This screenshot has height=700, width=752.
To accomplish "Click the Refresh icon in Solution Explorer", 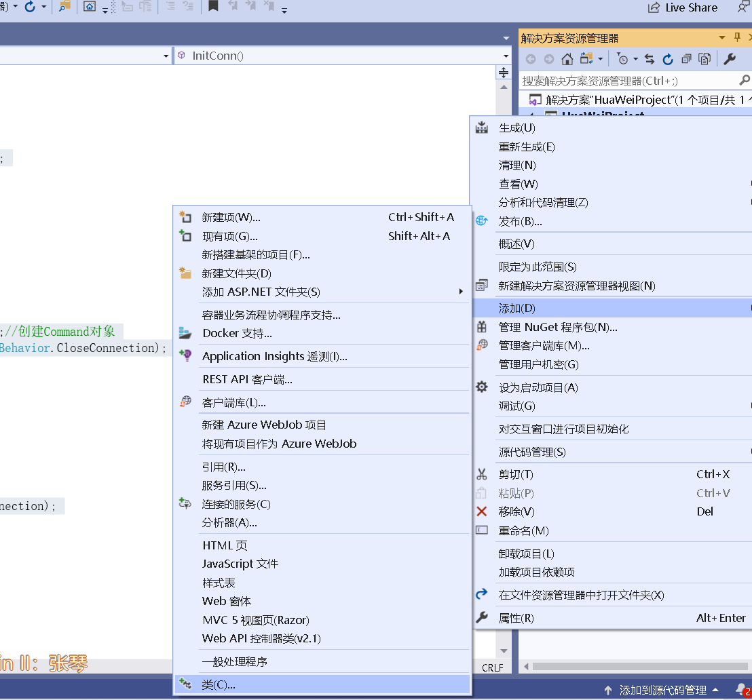I will point(668,59).
